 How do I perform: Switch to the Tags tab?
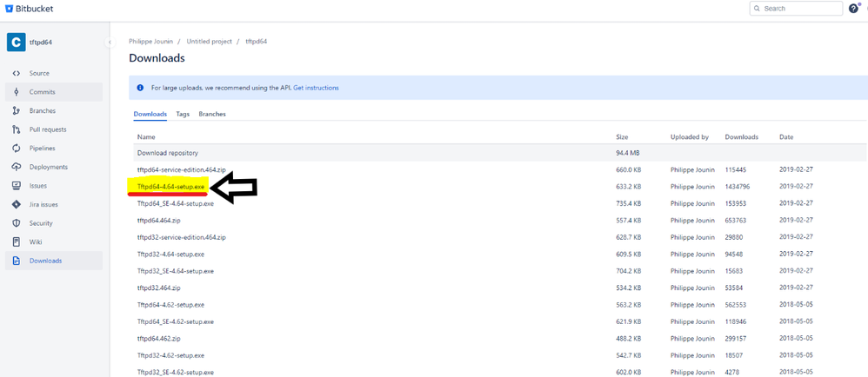point(183,114)
